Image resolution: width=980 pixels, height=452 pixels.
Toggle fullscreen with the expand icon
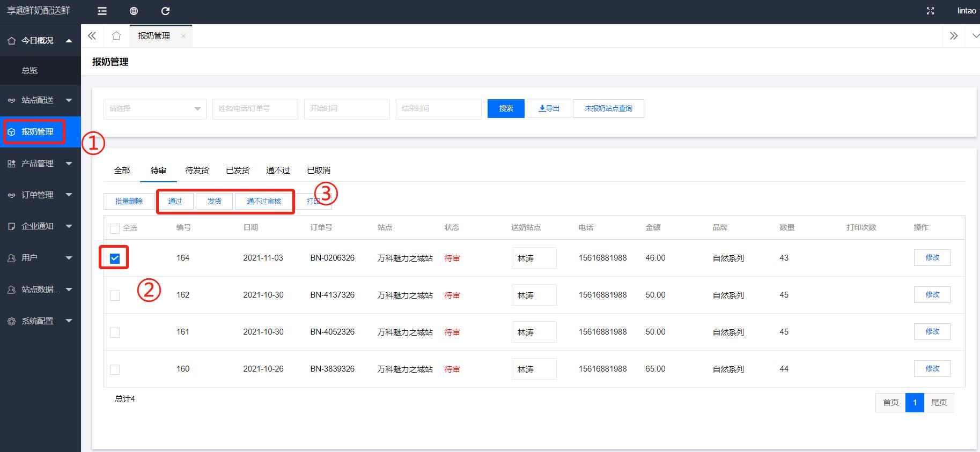pyautogui.click(x=931, y=11)
